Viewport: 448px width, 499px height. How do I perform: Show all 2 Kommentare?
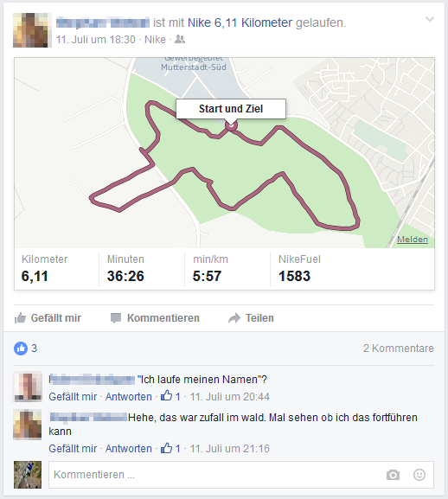click(399, 349)
